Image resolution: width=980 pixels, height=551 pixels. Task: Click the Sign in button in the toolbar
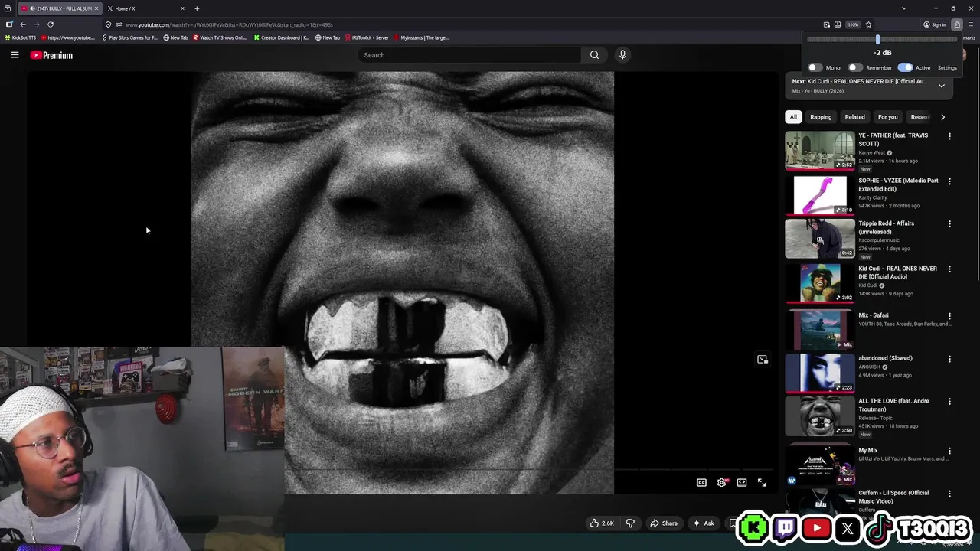pos(935,24)
